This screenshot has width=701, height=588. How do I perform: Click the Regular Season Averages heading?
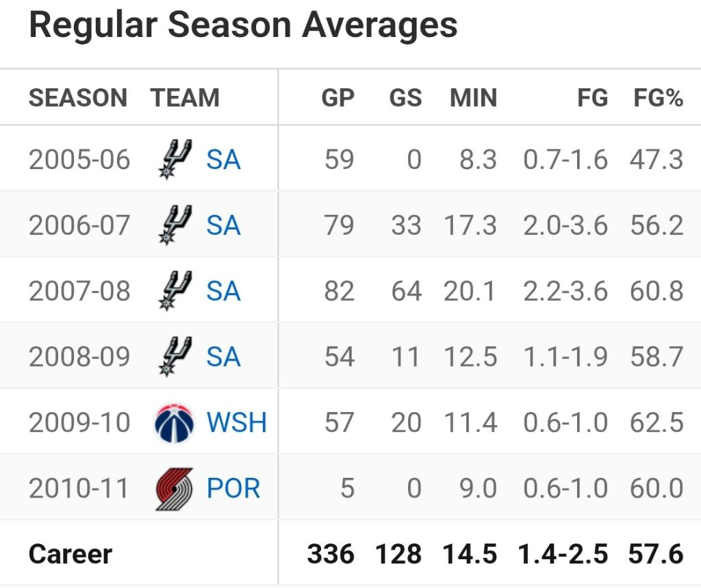pos(243,26)
